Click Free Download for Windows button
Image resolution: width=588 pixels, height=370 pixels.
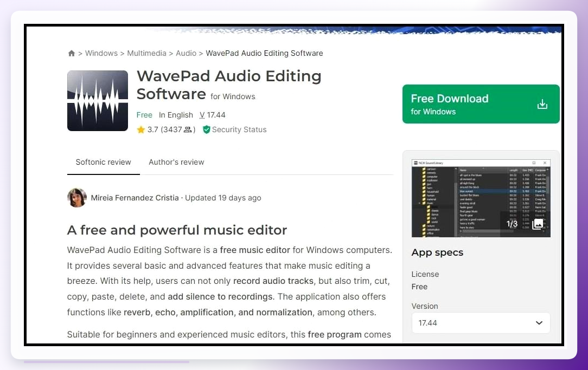481,104
